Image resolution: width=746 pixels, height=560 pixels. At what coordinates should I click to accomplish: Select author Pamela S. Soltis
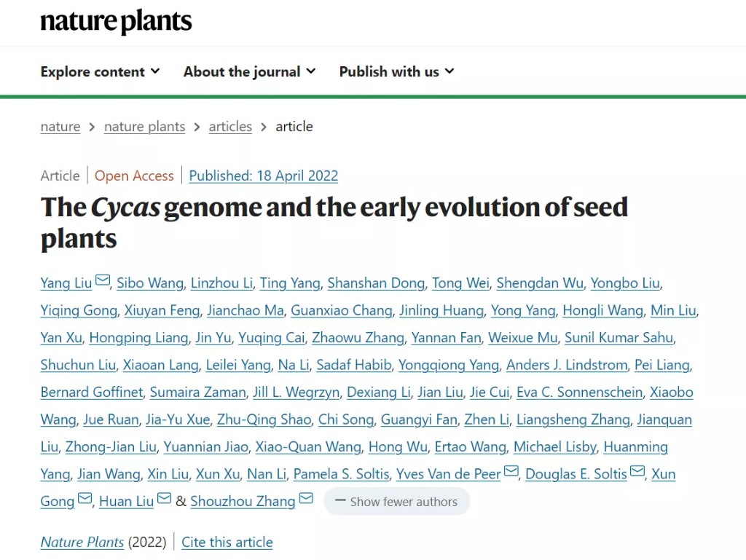click(x=341, y=474)
